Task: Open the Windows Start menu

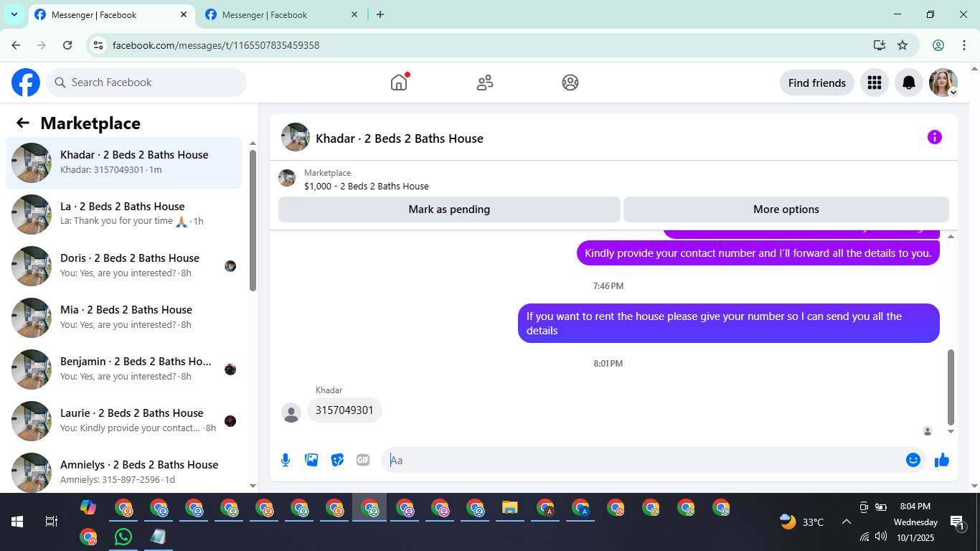Action: 17,522
